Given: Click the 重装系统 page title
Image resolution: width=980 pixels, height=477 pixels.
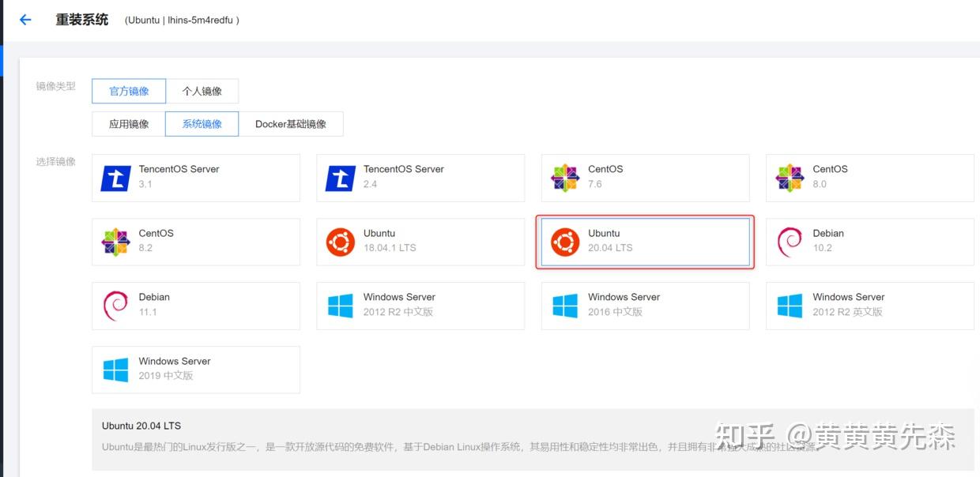Looking at the screenshot, I should tap(81, 20).
